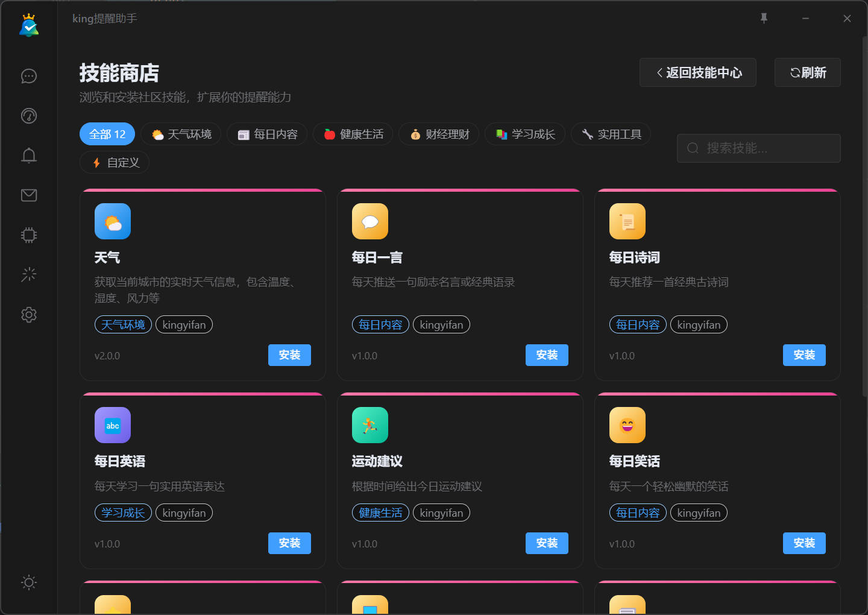Filter skills by 实用工具 category
Viewport: 868px width, 615px height.
point(611,134)
